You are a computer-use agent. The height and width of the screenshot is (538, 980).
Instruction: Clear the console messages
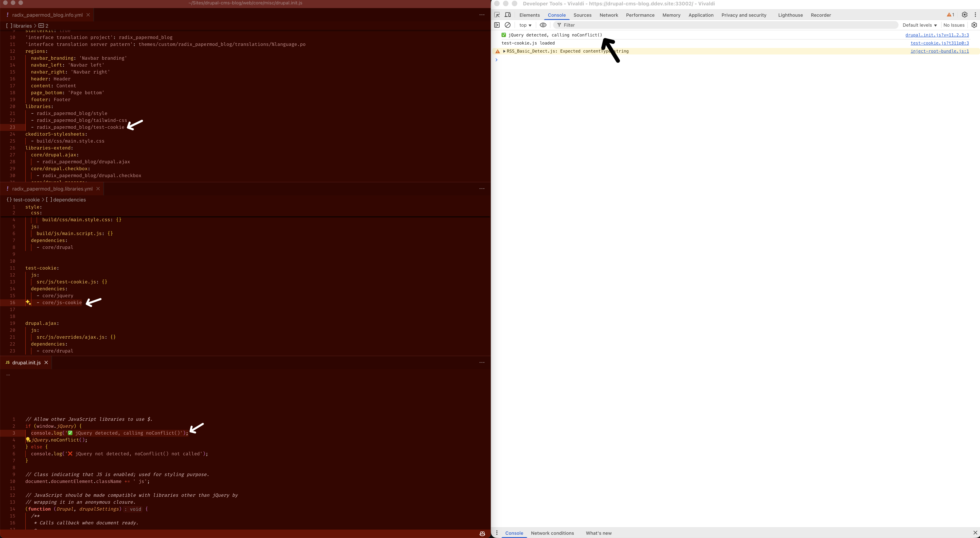tap(508, 25)
